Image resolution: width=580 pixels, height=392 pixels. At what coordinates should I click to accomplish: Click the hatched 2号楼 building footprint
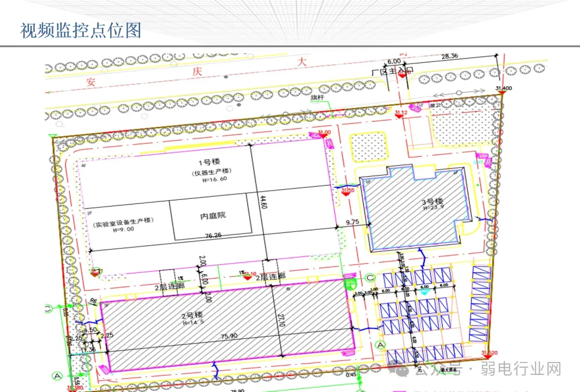pyautogui.click(x=227, y=326)
